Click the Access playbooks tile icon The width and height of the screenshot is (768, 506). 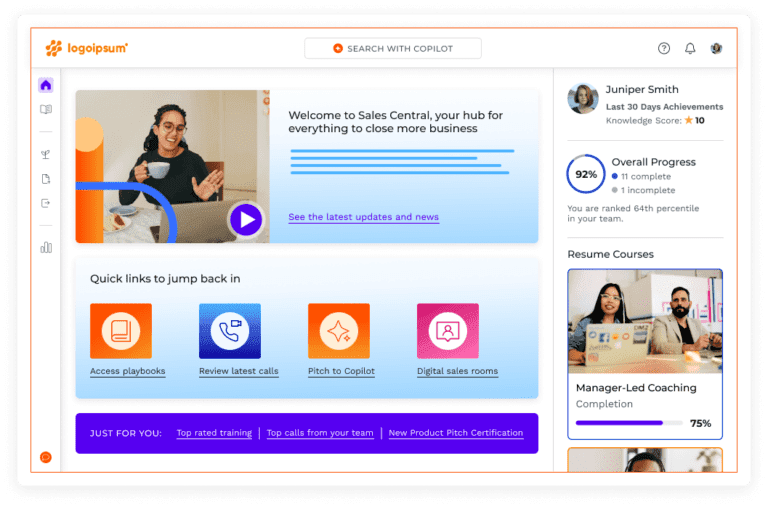point(121,331)
